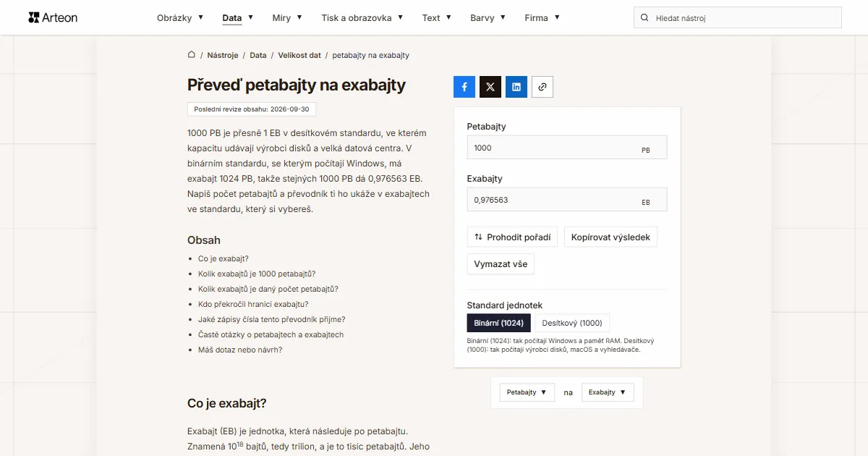Go to home via breadcrumb house icon
The height and width of the screenshot is (456, 868).
192,55
